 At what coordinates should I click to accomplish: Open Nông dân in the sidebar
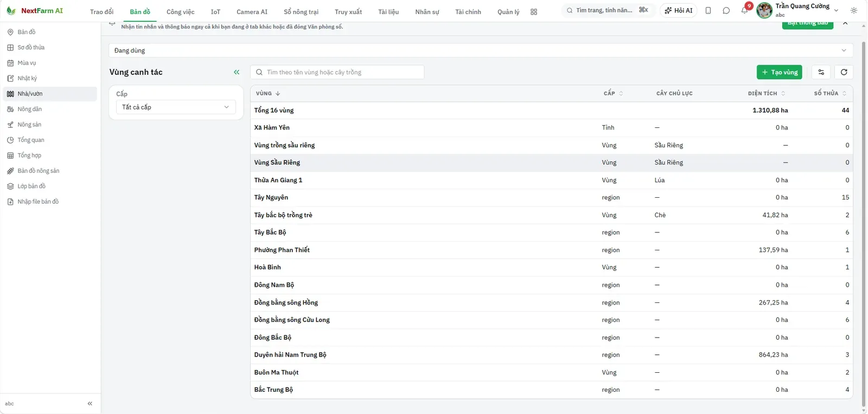click(50, 109)
